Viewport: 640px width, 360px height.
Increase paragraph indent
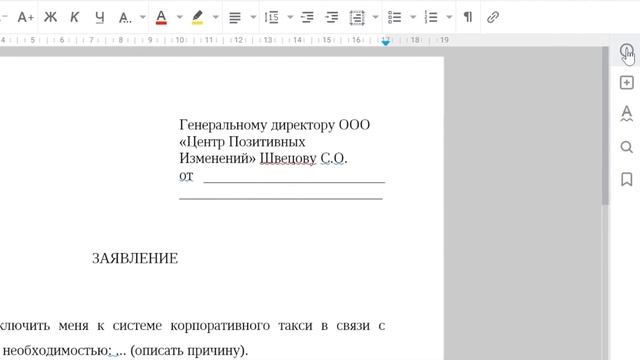332,17
